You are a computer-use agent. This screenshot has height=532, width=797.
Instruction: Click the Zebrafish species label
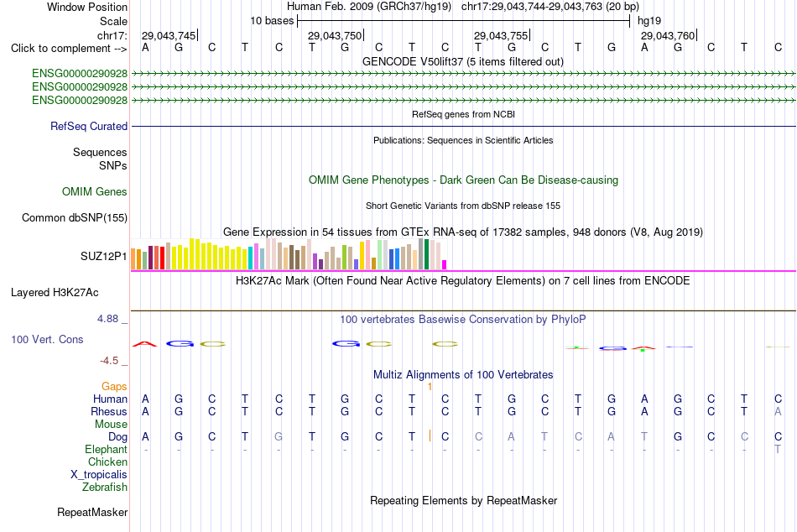(x=105, y=488)
